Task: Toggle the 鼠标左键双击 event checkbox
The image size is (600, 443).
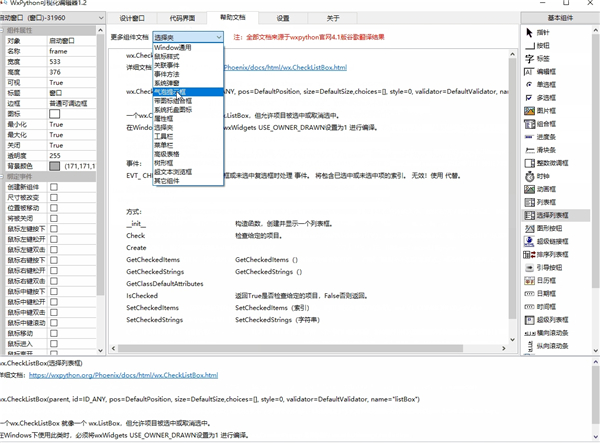Action: point(54,250)
